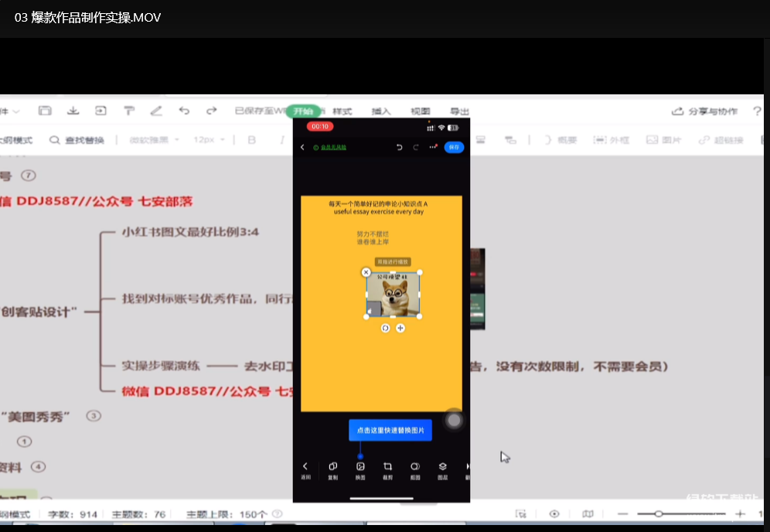This screenshot has height=532, width=770.
Task: Click the 点击这里快速替换图片 tooltip button
Action: pos(390,430)
